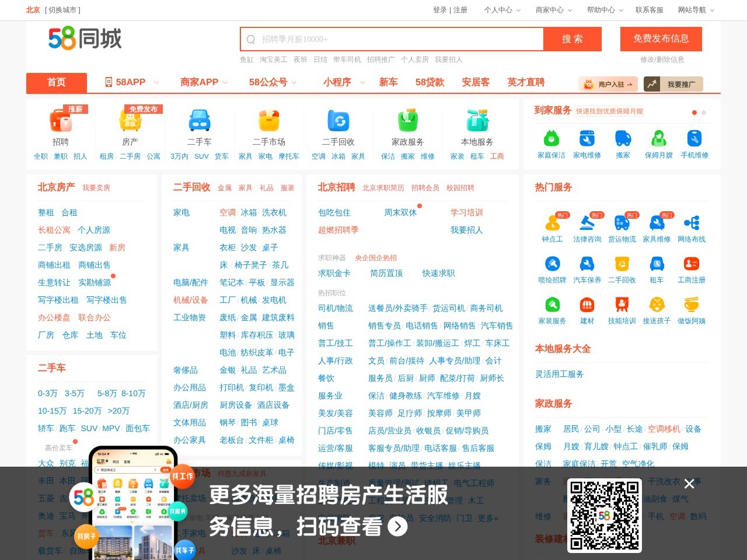Select the 货运物流 truck icon

coord(622,222)
